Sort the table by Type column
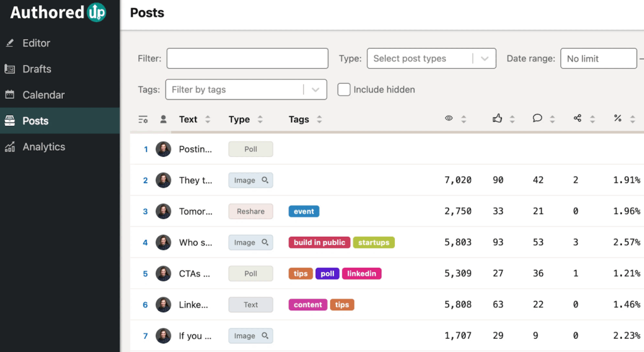The width and height of the screenshot is (644, 352). (240, 120)
